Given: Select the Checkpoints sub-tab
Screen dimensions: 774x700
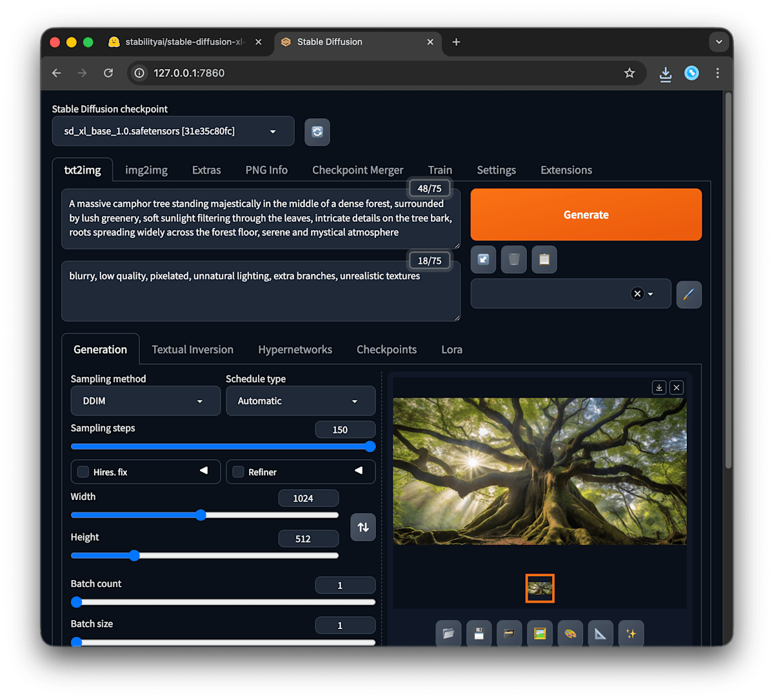Looking at the screenshot, I should [386, 349].
